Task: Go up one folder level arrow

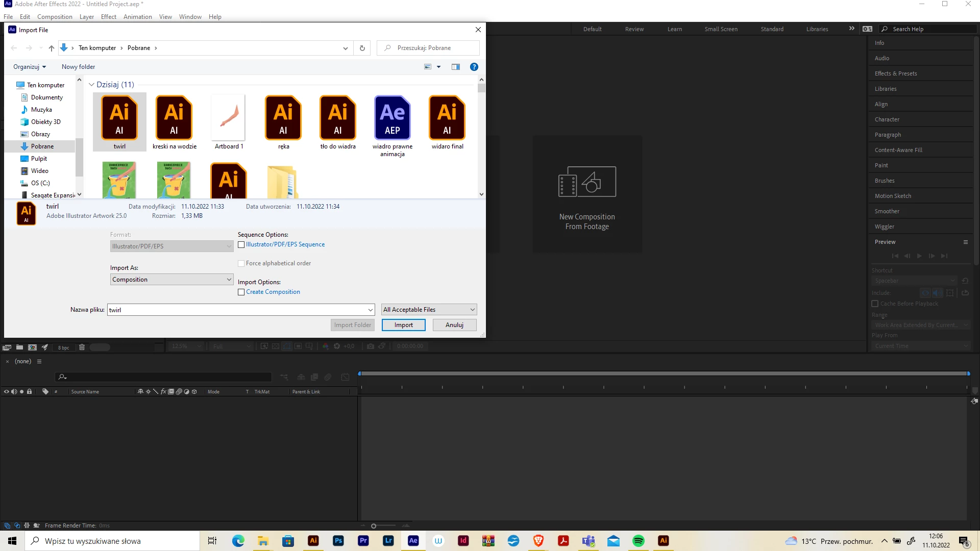Action: pos(51,48)
